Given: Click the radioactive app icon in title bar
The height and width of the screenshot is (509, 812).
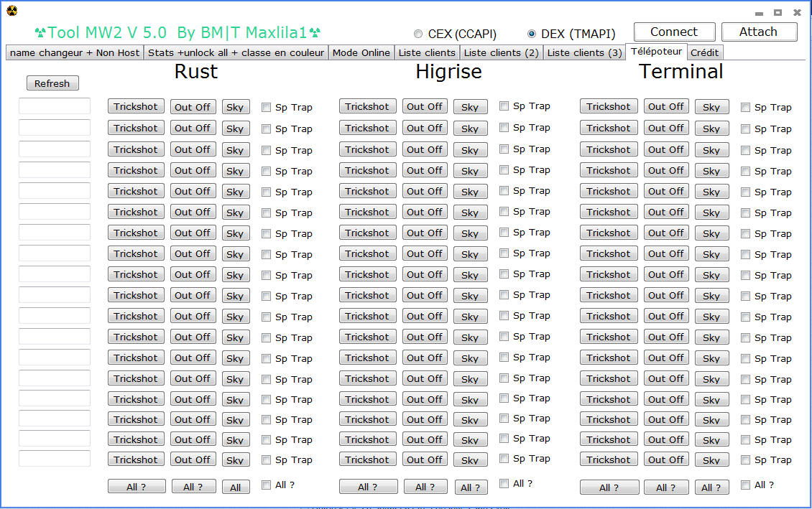Looking at the screenshot, I should pyautogui.click(x=12, y=10).
